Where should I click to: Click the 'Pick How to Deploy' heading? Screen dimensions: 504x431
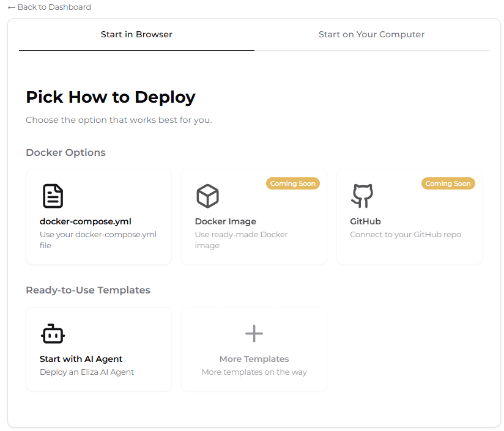coord(111,97)
